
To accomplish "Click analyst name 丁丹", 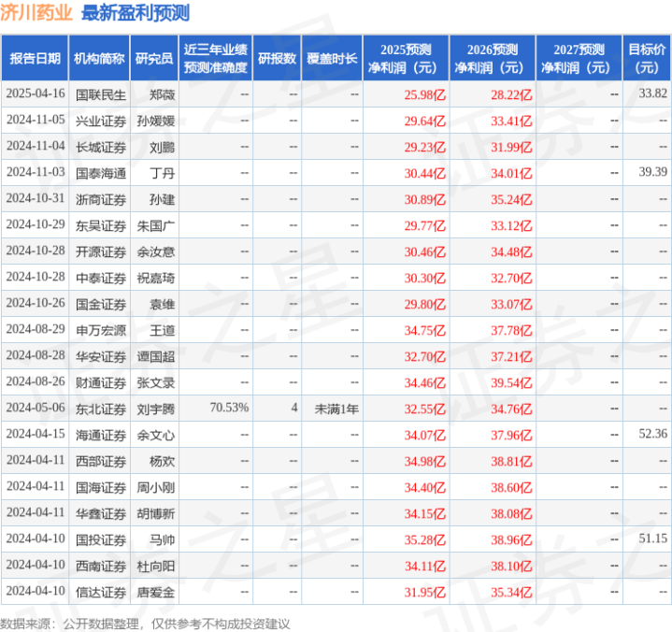I will click(162, 174).
